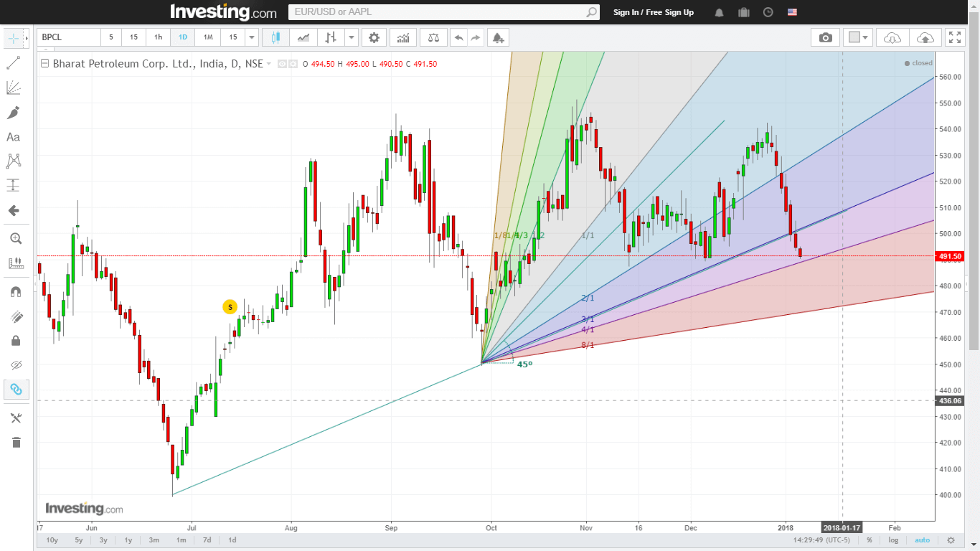Choose the trend line drawing tool
This screenshot has height=551, width=980.
coord(13,64)
